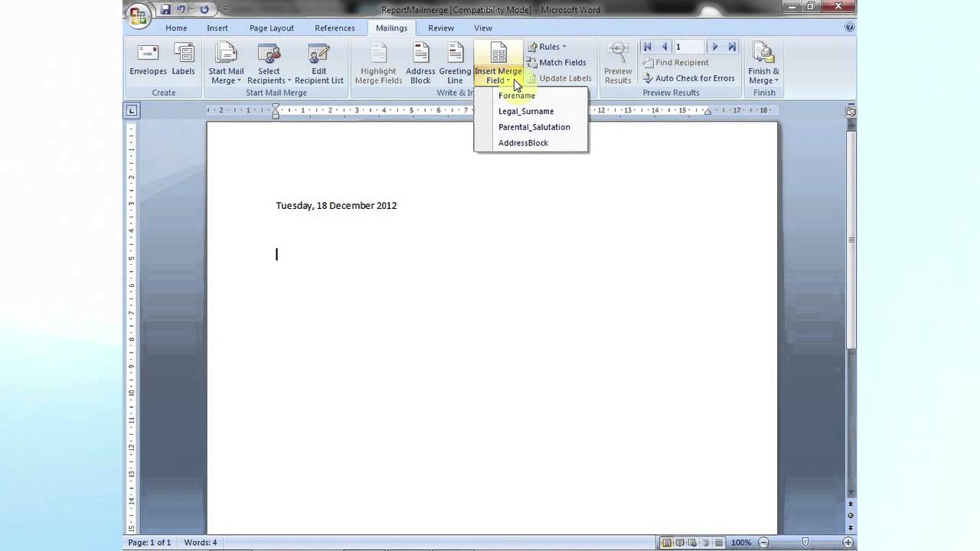Image resolution: width=980 pixels, height=551 pixels.
Task: Redo action in Quick Access toolbar
Action: coord(204,9)
